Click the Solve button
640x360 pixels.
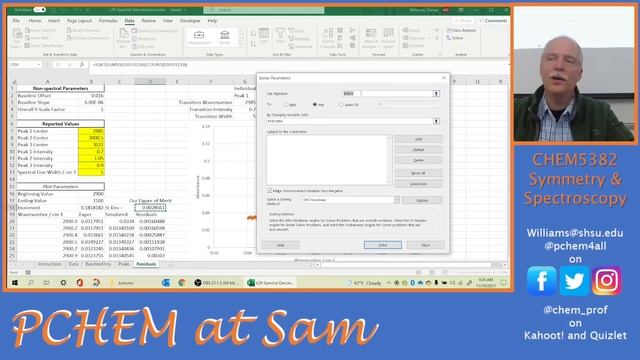click(x=382, y=245)
